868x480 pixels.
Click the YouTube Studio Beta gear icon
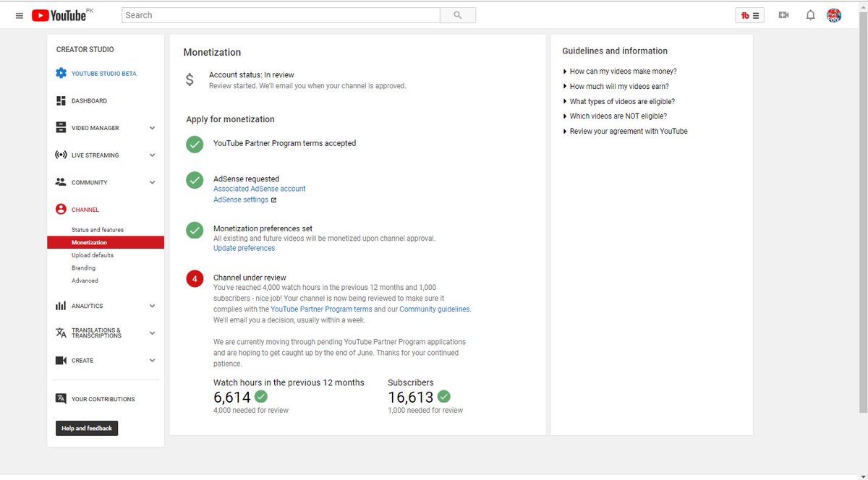pyautogui.click(x=61, y=73)
